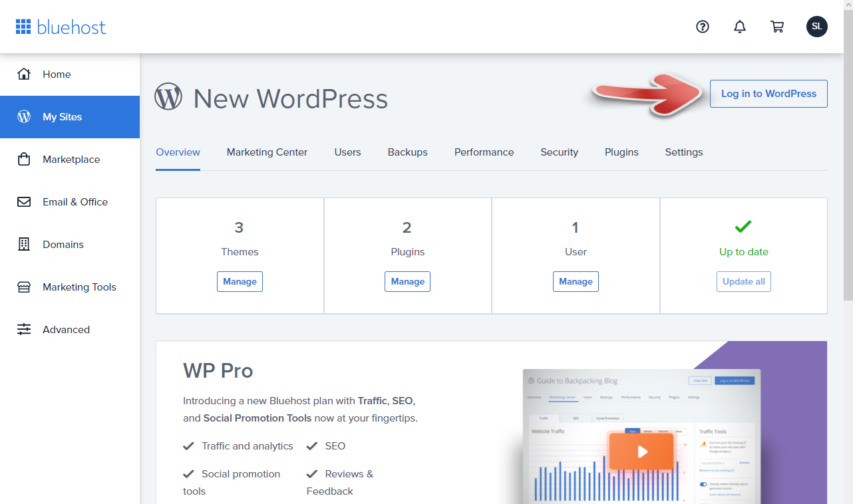Switch to the Plugins tab
The width and height of the screenshot is (853, 504).
(x=621, y=152)
